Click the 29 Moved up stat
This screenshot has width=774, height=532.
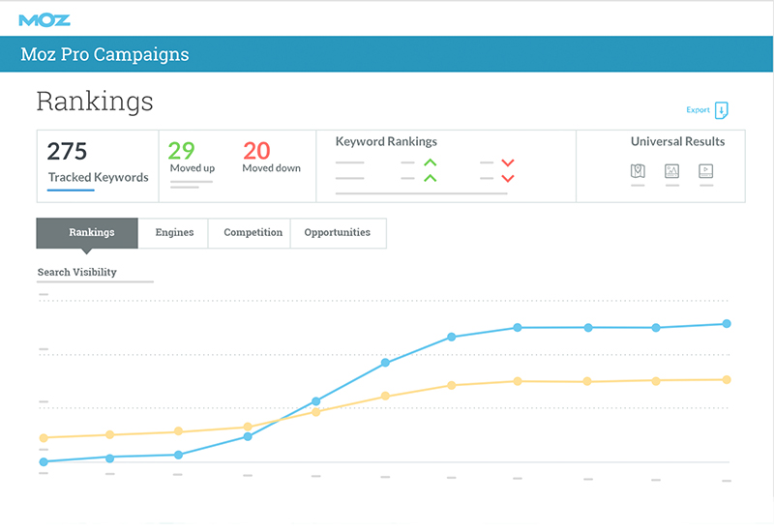point(192,158)
